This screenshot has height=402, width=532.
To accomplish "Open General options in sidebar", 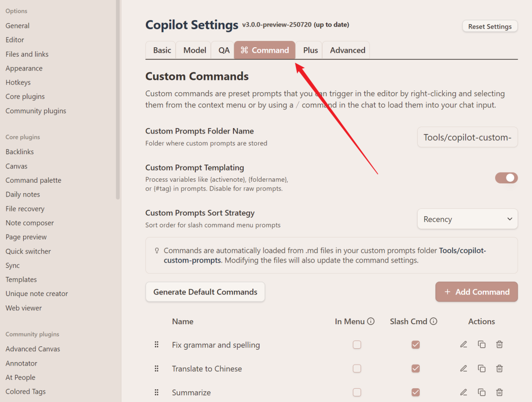I will click(17, 26).
